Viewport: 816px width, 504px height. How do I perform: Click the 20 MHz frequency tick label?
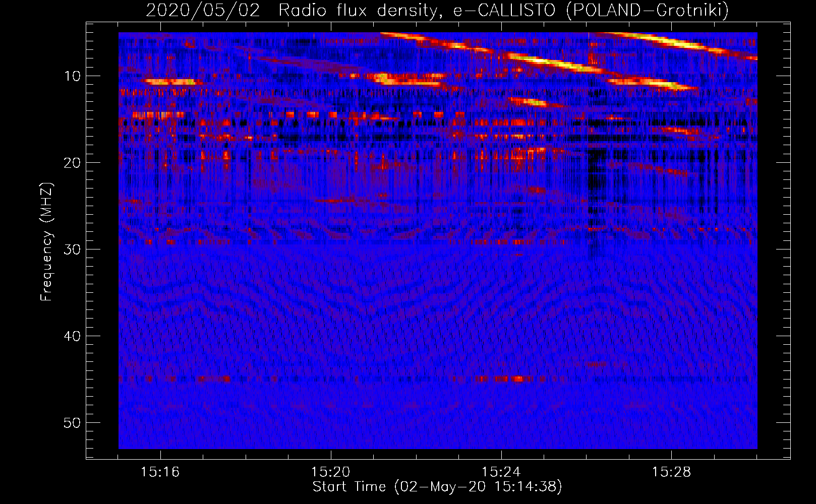coord(73,163)
